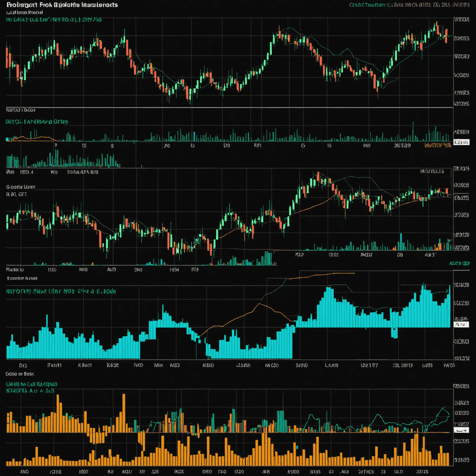Click the orange WVD0K label on the volume panel
Image resolution: width=476 pixels, height=476 pixels.
(x=438, y=145)
